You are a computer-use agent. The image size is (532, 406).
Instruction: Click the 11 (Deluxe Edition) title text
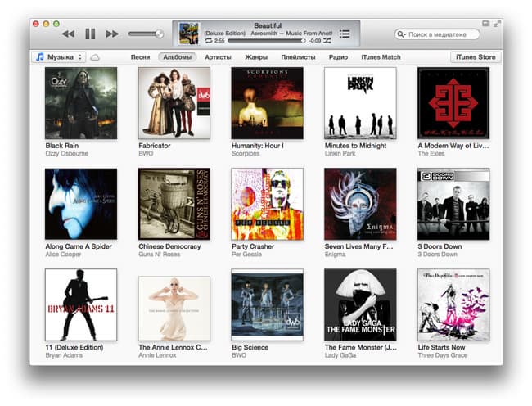coord(74,347)
